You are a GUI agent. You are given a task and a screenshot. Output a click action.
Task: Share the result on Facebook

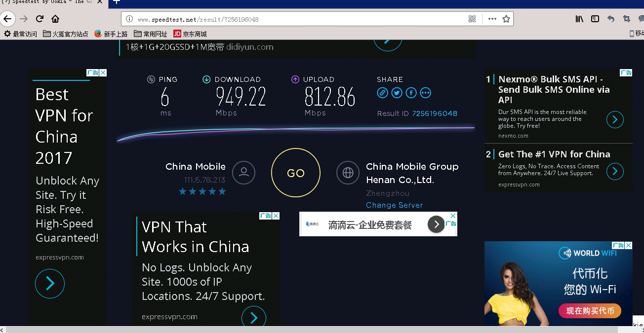point(411,93)
